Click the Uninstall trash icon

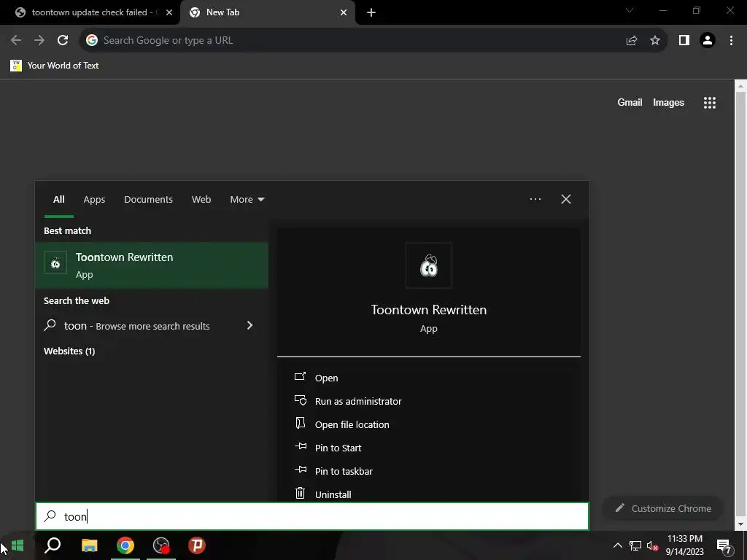point(300,494)
